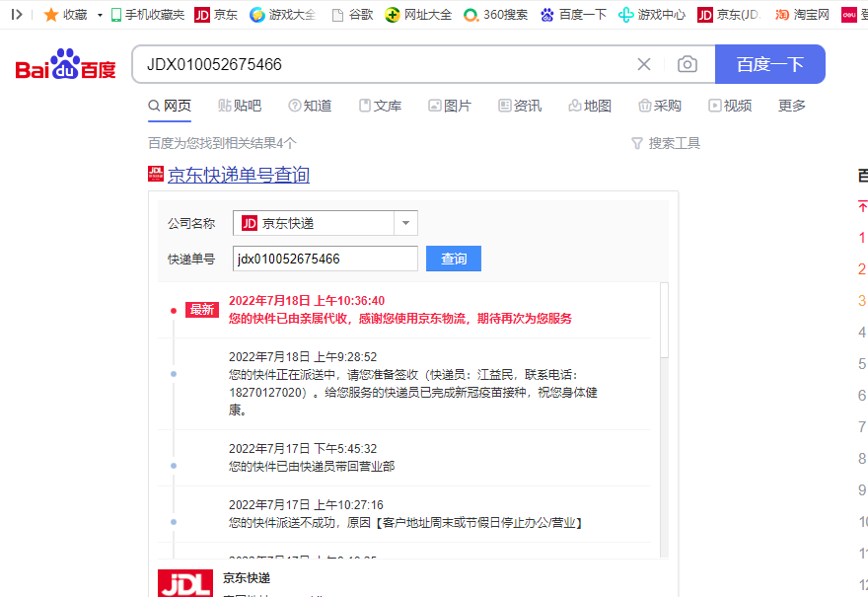Switch to the 资讯 tab
The image size is (868, 597).
521,106
